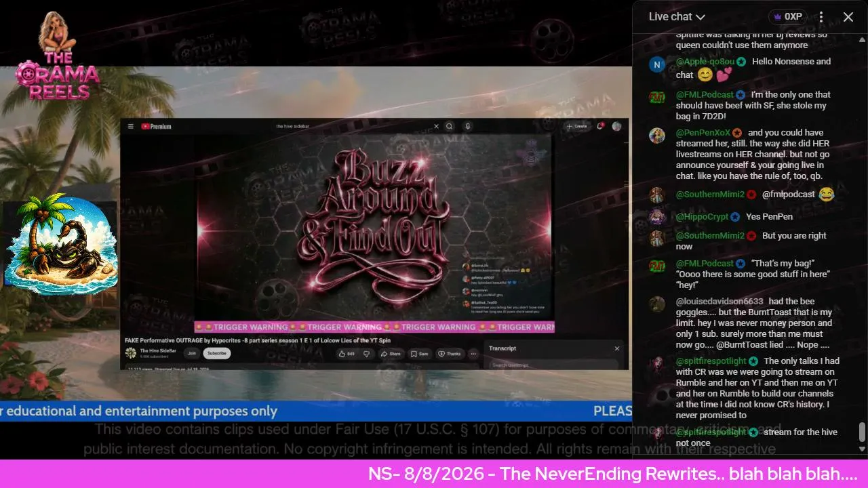Image resolution: width=868 pixels, height=488 pixels.
Task: Click @FMLPodcast username above "That's my bag!"
Action: tap(705, 264)
